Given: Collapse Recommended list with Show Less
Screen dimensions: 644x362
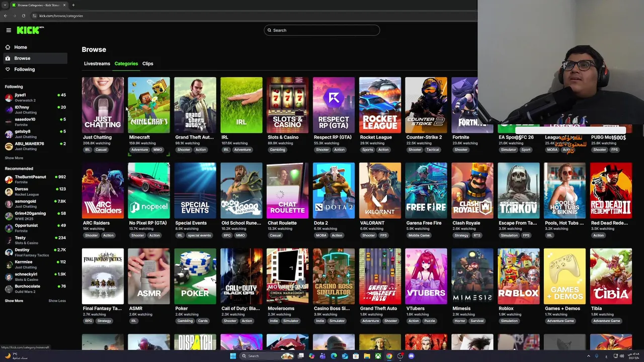Looking at the screenshot, I should point(57,301).
